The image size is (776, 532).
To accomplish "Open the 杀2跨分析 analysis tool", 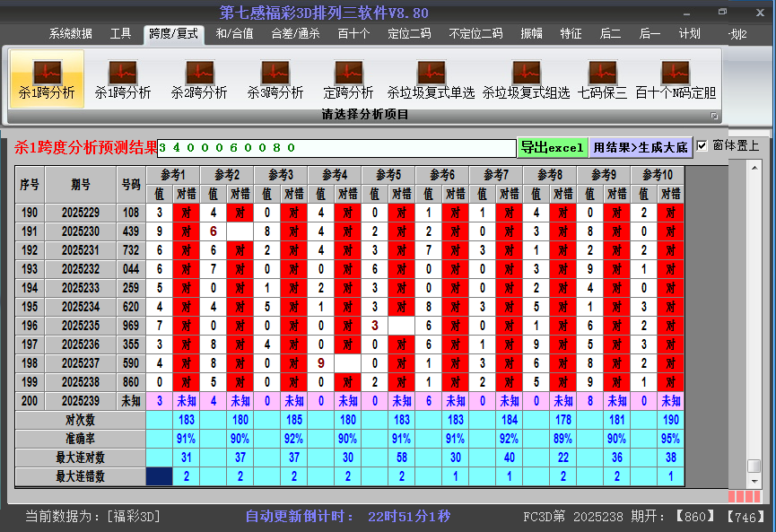I will 199,79.
